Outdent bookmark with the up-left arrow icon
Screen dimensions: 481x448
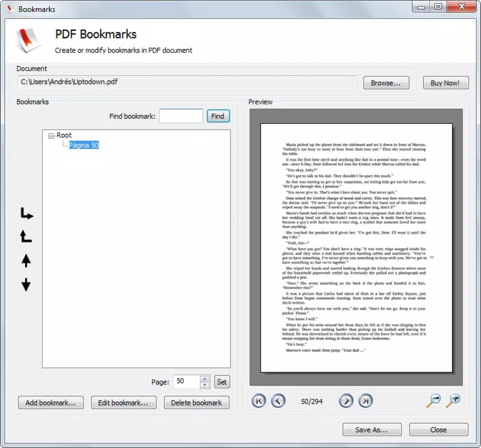pyautogui.click(x=26, y=236)
